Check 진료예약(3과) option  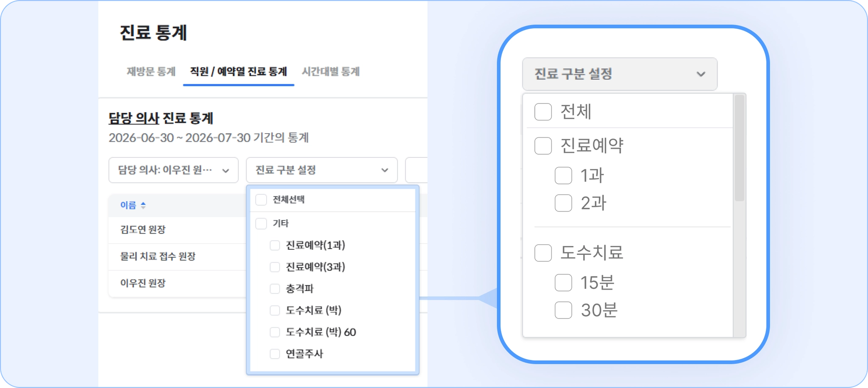[275, 267]
